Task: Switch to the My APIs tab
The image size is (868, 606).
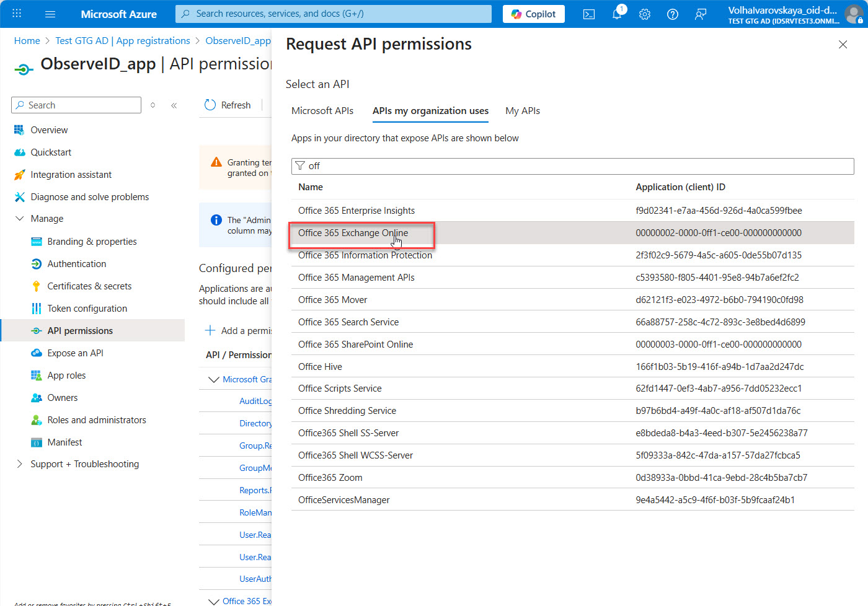Action: pyautogui.click(x=522, y=111)
